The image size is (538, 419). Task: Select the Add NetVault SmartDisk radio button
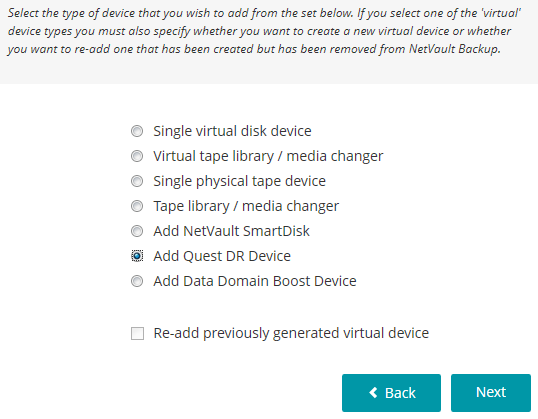(137, 231)
